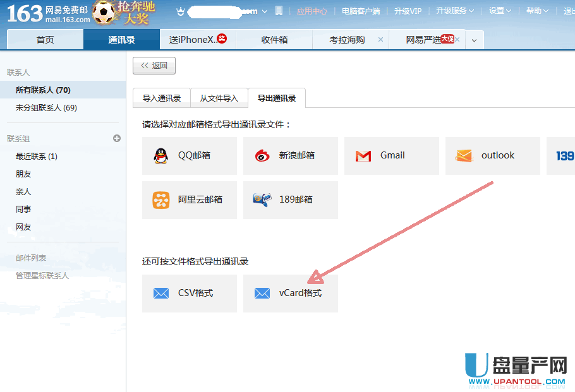Click the 管理星标联系人 link
575x392 pixels.
42,276
